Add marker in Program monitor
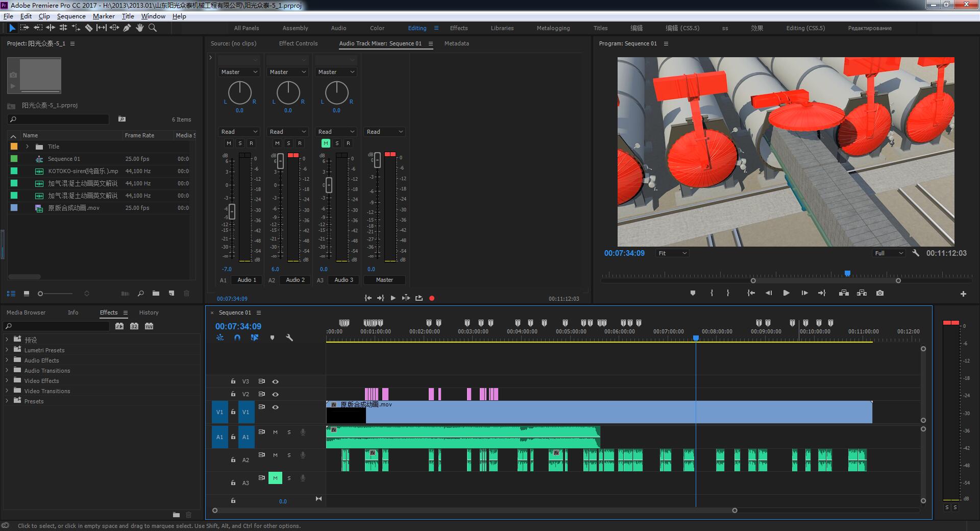Viewport: 980px width, 531px height. pos(693,293)
